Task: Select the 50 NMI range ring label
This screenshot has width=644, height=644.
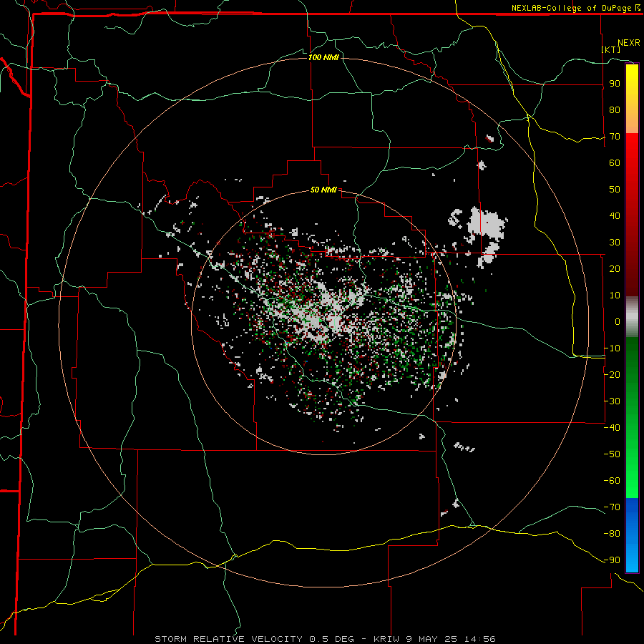Action: 323,190
